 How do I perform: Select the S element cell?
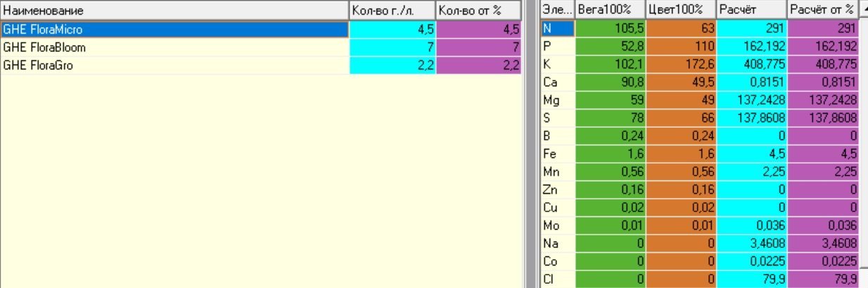(557, 118)
